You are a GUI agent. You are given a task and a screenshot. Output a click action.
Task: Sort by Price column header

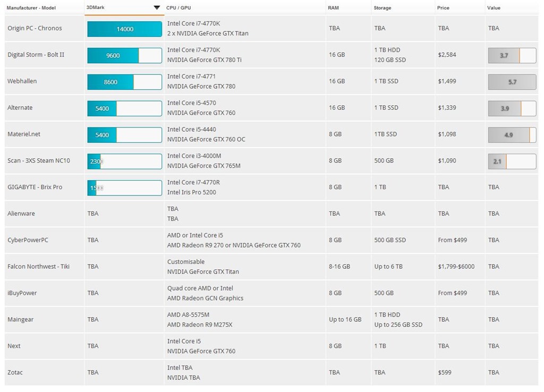pyautogui.click(x=443, y=8)
